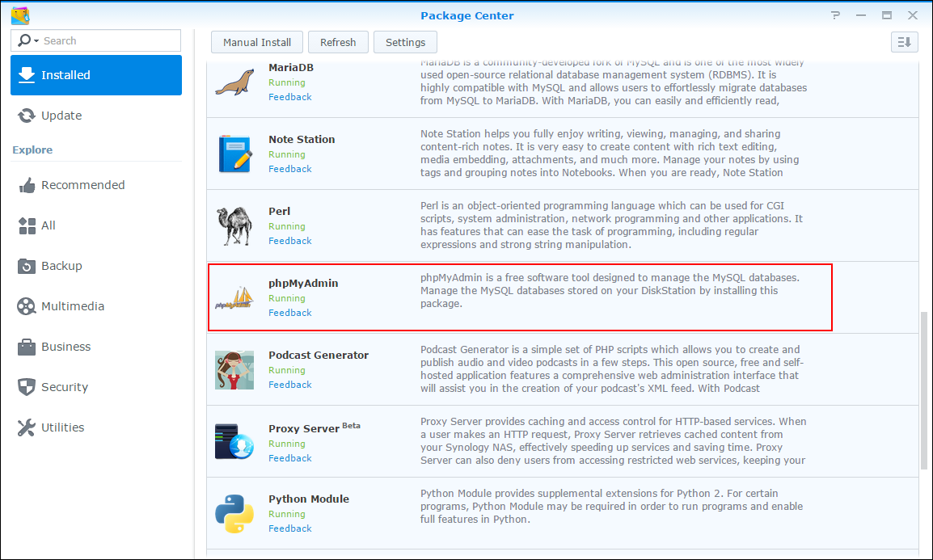Viewport: 933px width, 560px height.
Task: Click the Python Module snake icon
Action: tap(234, 514)
